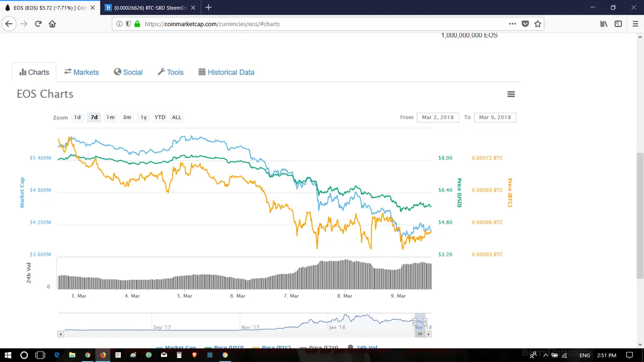This screenshot has height=362, width=644.
Task: Click the EOS Charts heading
Action: (45, 94)
